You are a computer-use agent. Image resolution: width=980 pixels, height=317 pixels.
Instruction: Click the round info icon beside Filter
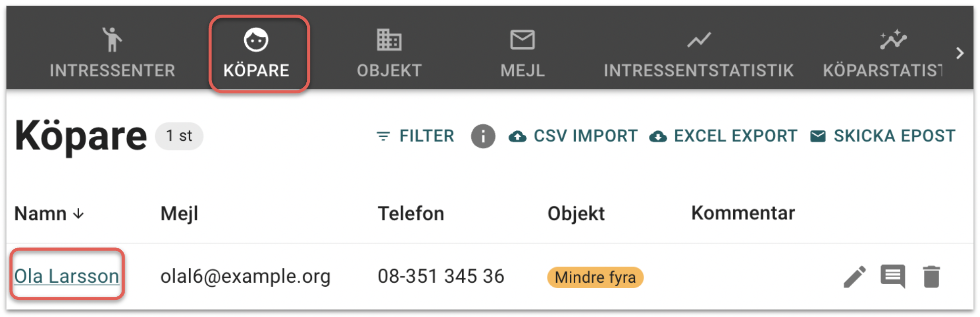(x=483, y=136)
